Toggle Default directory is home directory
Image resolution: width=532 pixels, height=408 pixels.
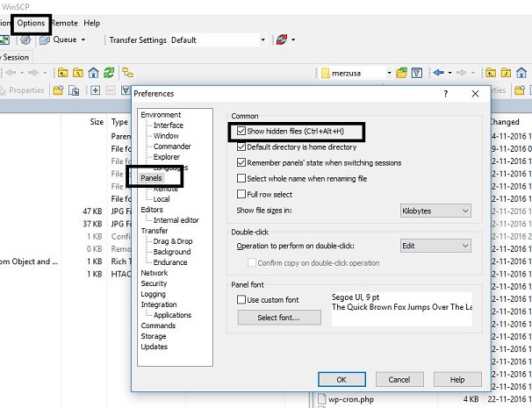241,147
